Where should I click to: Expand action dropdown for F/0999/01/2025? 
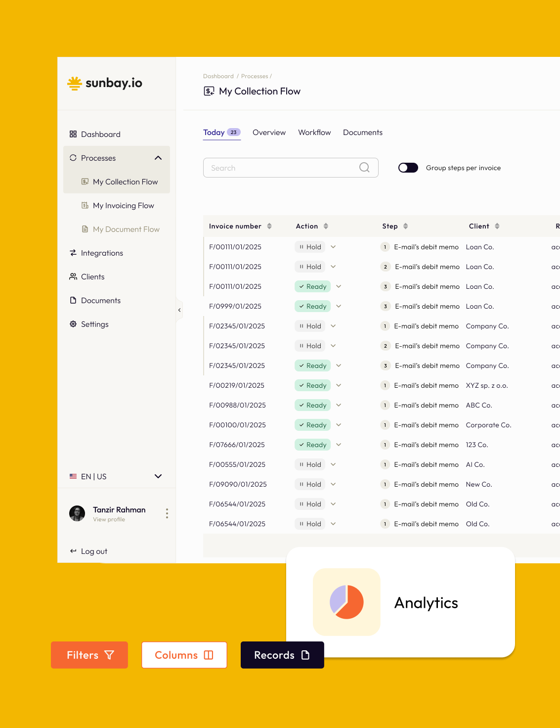339,306
